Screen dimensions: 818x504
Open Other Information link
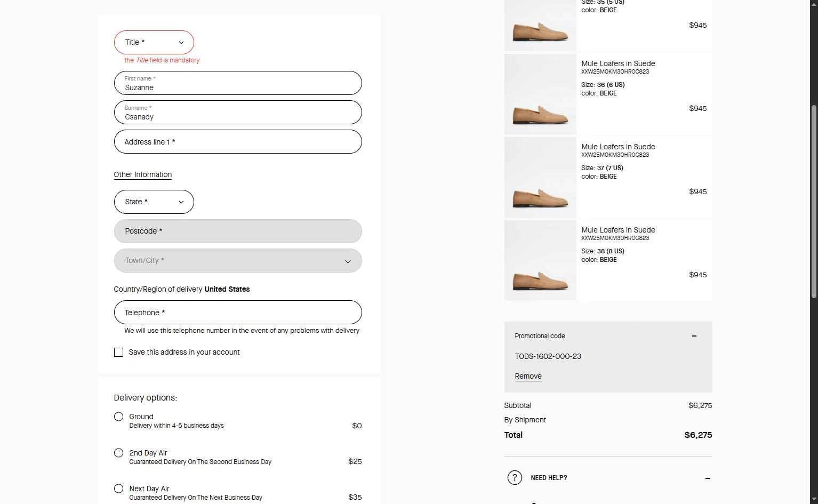(142, 174)
